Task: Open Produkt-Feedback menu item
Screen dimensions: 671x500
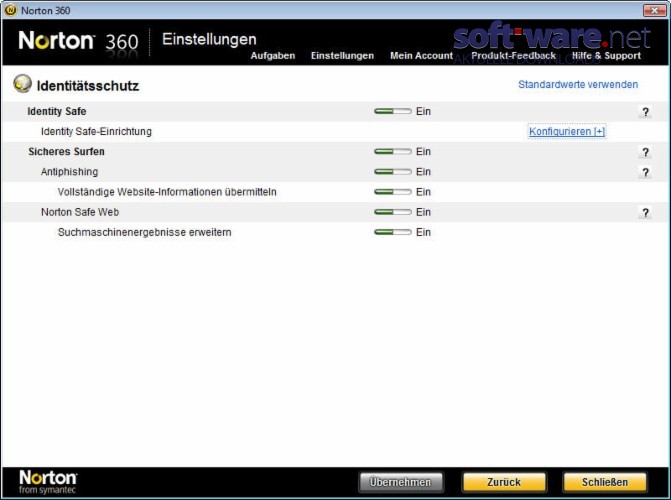Action: tap(513, 56)
